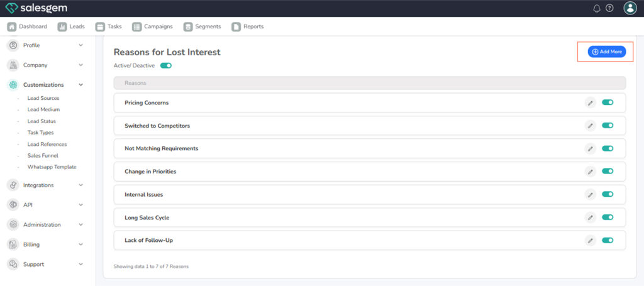The width and height of the screenshot is (644, 286).
Task: Turn off the Long Sales Cycle toggle
Action: 608,217
